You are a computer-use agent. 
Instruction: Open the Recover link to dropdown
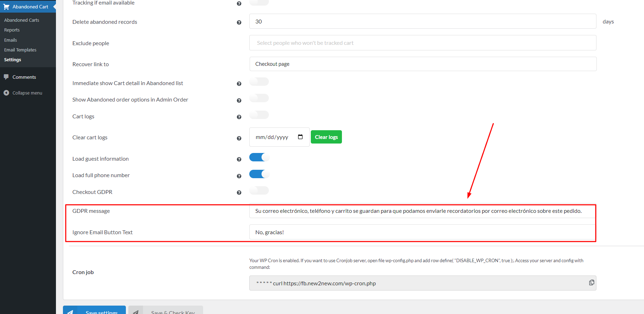pyautogui.click(x=423, y=64)
